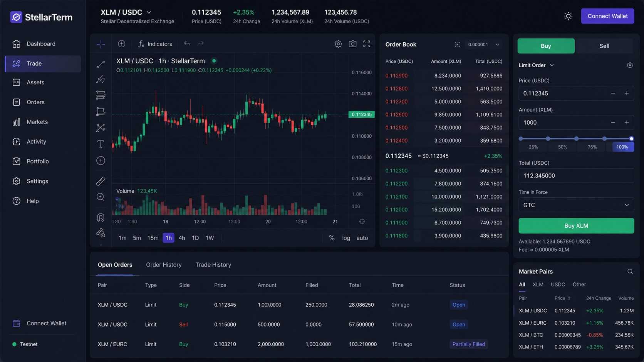Viewport: 644px width, 362px height.
Task: Switch order side to Buy
Action: pyautogui.click(x=546, y=46)
